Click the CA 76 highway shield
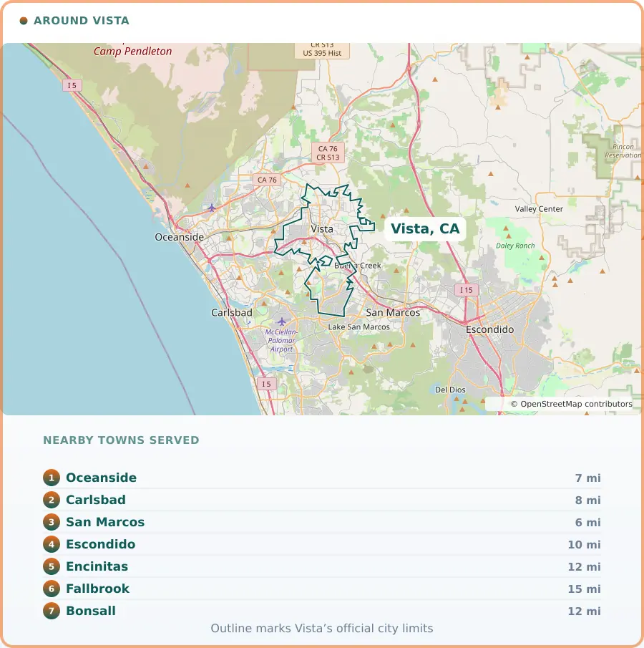 click(267, 180)
